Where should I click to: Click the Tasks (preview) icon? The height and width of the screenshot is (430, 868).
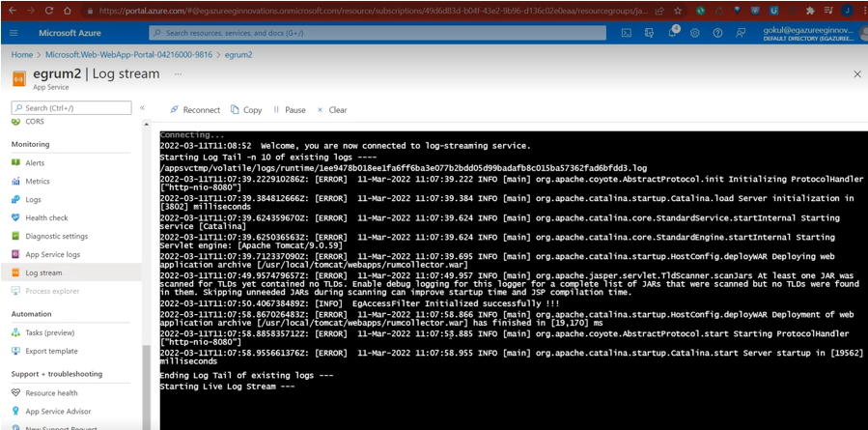(15, 332)
